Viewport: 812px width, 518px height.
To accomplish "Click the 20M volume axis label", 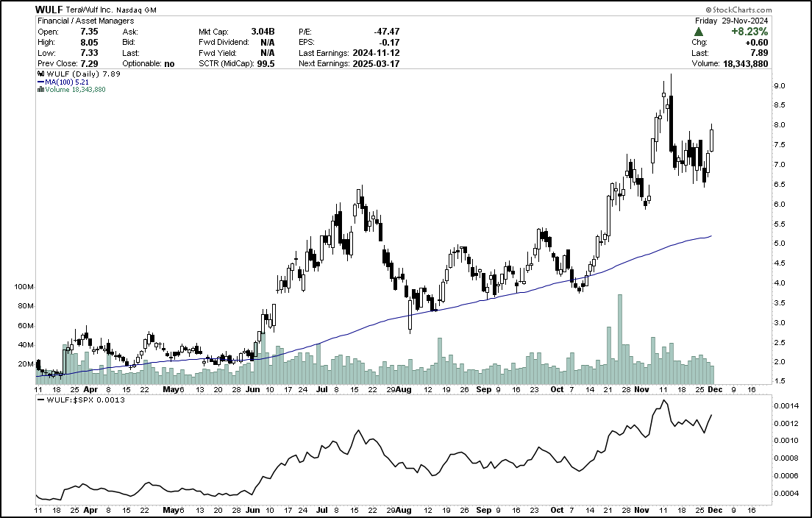I will pyautogui.click(x=26, y=364).
